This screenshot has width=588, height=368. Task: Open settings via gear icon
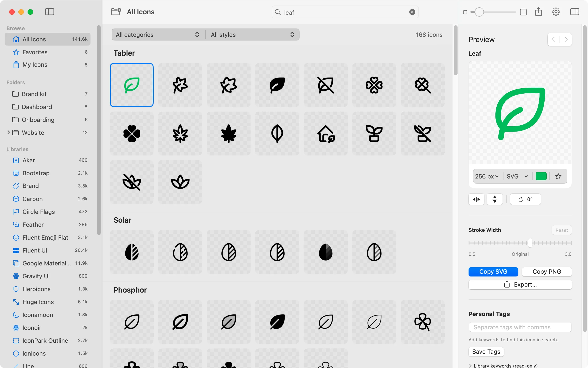tap(556, 12)
